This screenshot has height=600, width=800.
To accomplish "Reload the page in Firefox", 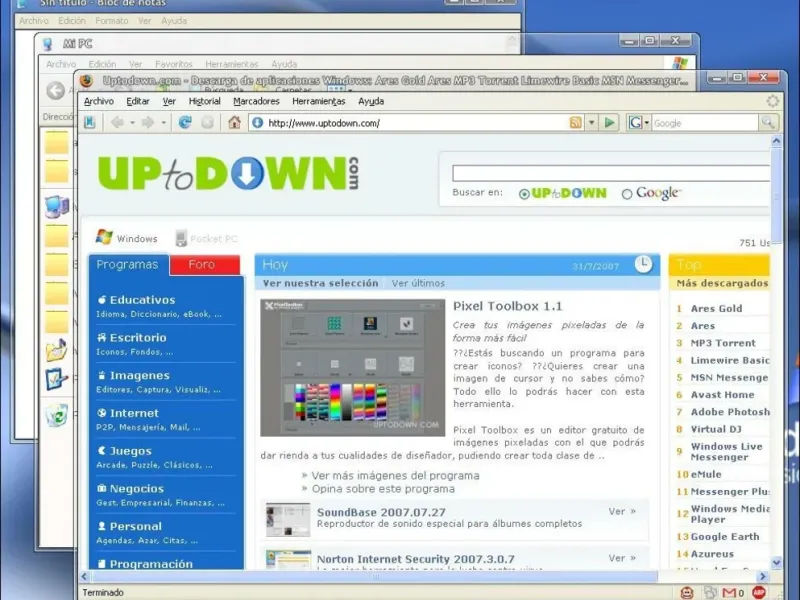I will tap(185, 122).
